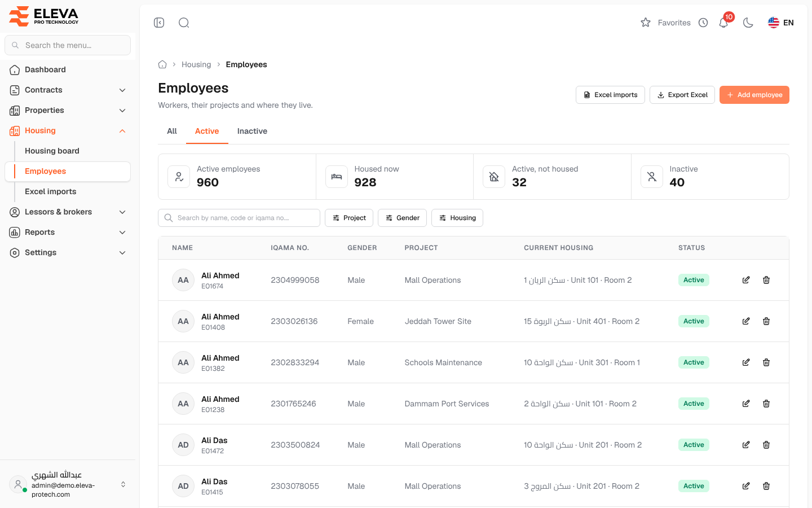
Task: Expand the Reports menu
Action: tap(68, 232)
